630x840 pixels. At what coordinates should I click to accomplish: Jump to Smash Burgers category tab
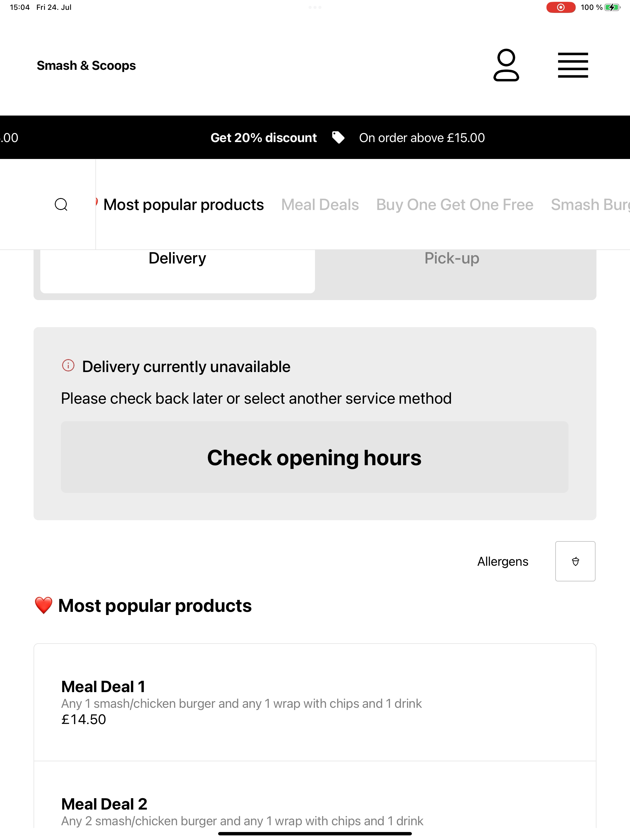click(590, 205)
